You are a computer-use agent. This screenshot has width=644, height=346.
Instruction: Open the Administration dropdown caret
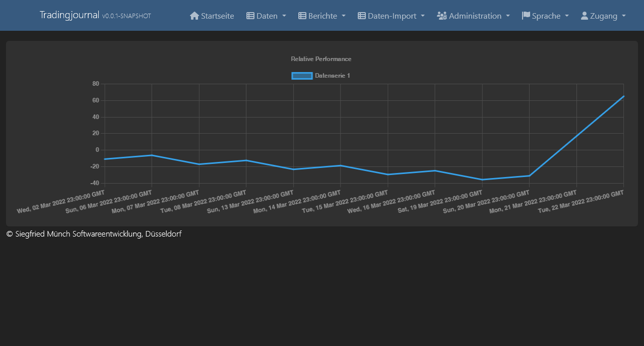(x=508, y=16)
